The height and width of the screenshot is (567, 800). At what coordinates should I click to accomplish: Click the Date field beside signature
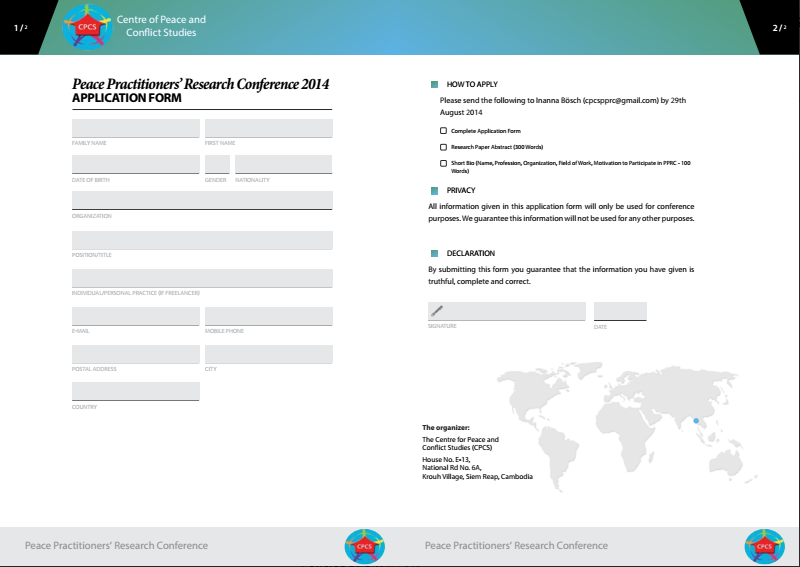(620, 311)
